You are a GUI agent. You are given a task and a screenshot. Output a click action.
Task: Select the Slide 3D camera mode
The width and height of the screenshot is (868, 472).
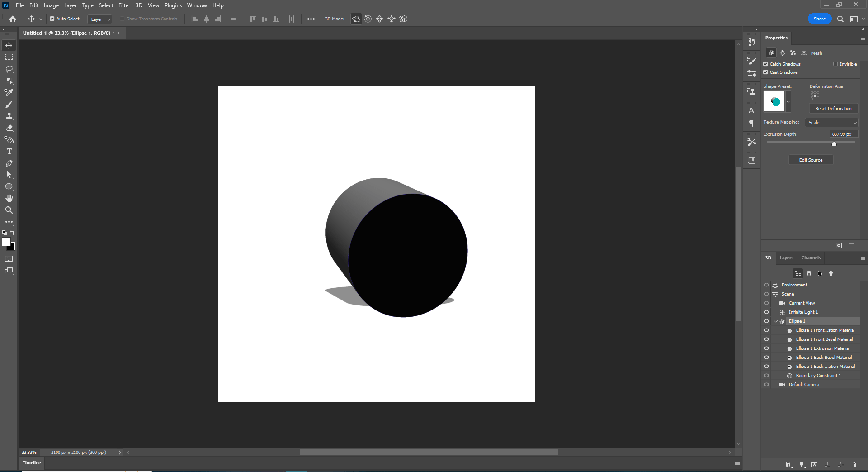coord(392,19)
